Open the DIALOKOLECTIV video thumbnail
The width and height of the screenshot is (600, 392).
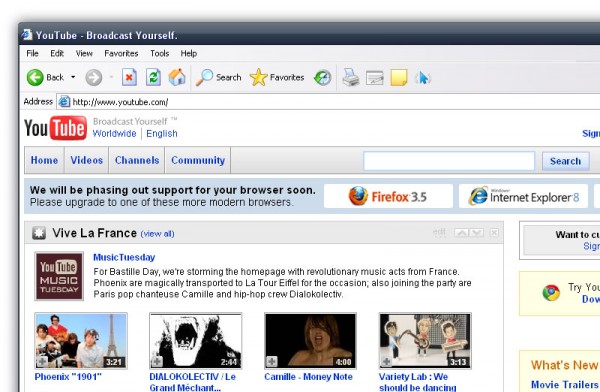click(x=196, y=341)
